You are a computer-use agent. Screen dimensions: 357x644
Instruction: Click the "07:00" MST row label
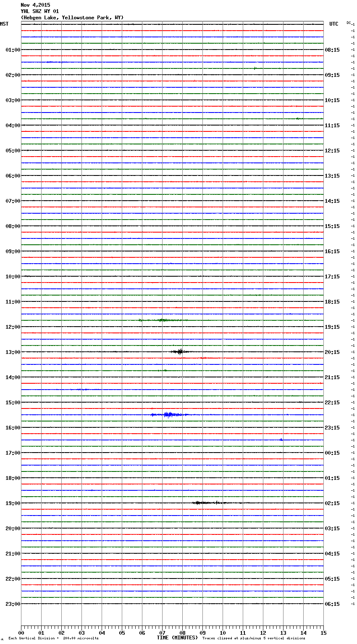(13, 201)
